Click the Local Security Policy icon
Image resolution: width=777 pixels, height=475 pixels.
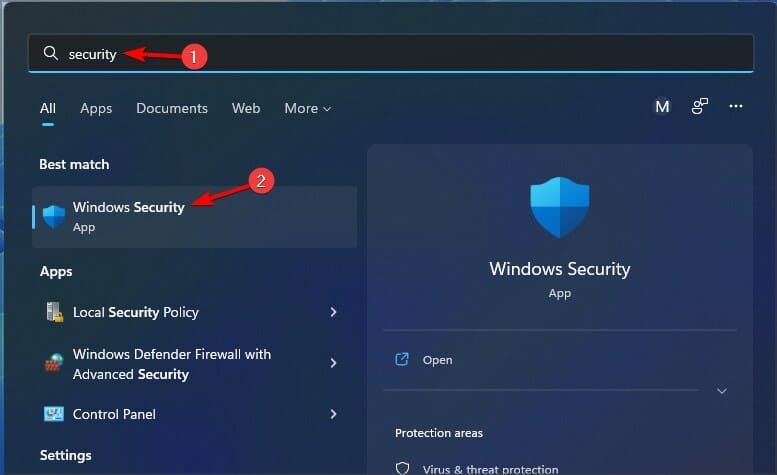tap(54, 312)
